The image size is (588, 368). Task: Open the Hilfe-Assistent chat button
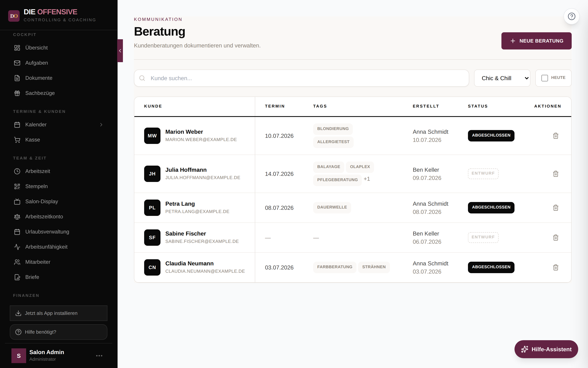(x=546, y=349)
